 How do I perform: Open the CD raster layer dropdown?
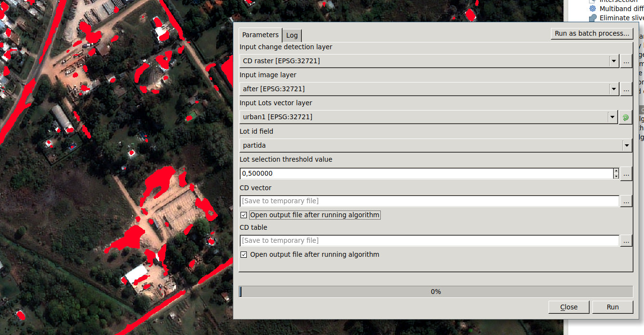click(x=614, y=61)
